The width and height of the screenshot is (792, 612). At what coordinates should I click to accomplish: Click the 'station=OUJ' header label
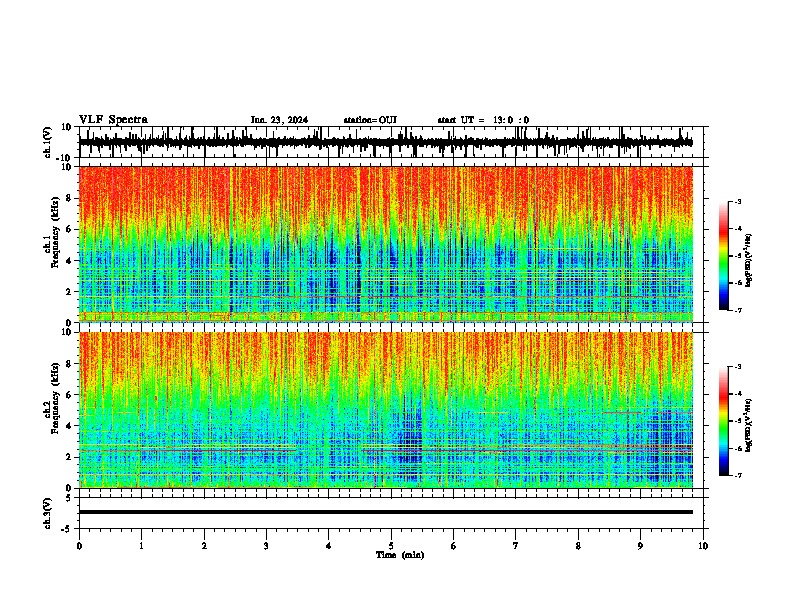370,120
